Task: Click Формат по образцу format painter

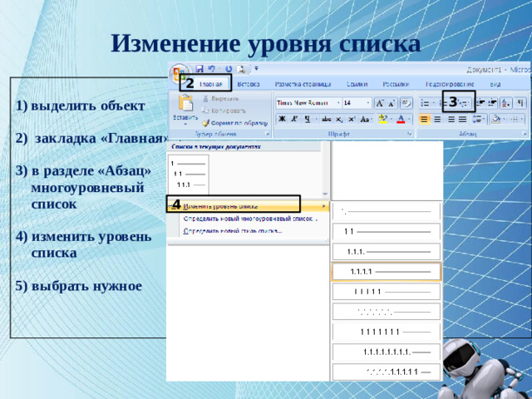Action: coord(234,123)
